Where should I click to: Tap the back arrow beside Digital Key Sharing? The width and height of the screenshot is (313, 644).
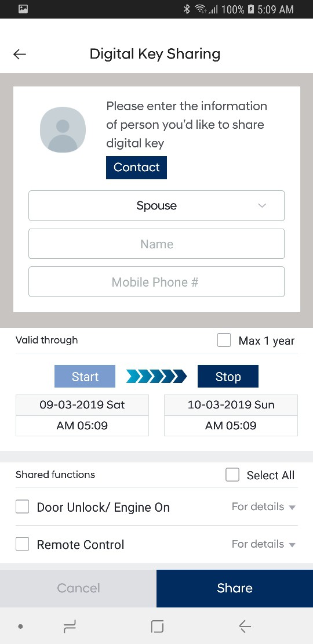(19, 54)
